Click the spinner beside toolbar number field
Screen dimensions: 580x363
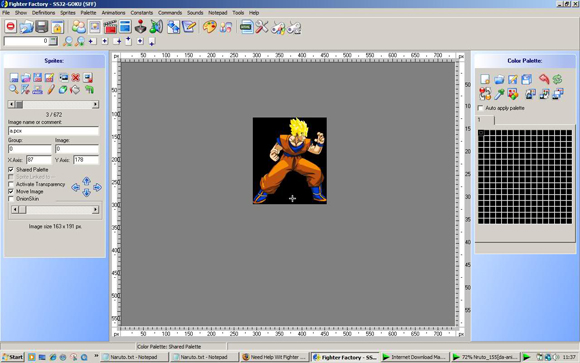[53, 41]
